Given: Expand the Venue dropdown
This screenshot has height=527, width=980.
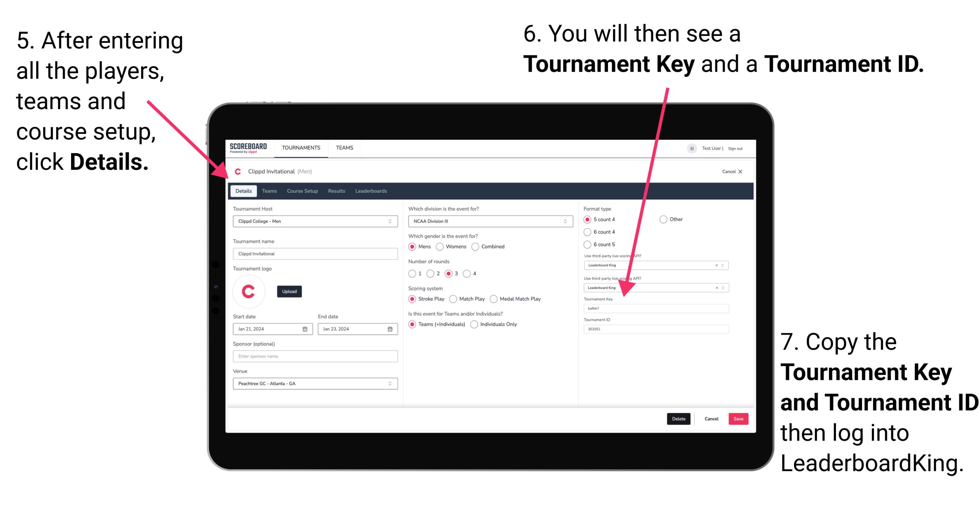Looking at the screenshot, I should coord(390,384).
